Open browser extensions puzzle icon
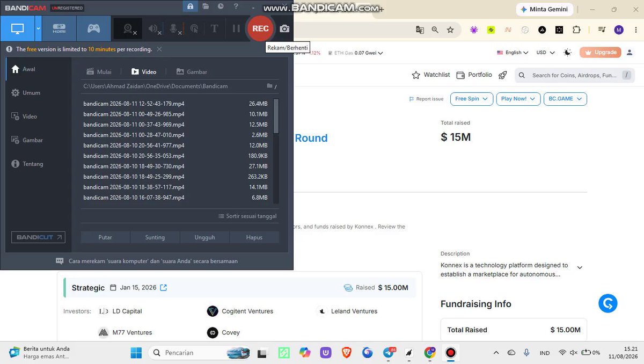The width and height of the screenshot is (644, 364). 576,30
